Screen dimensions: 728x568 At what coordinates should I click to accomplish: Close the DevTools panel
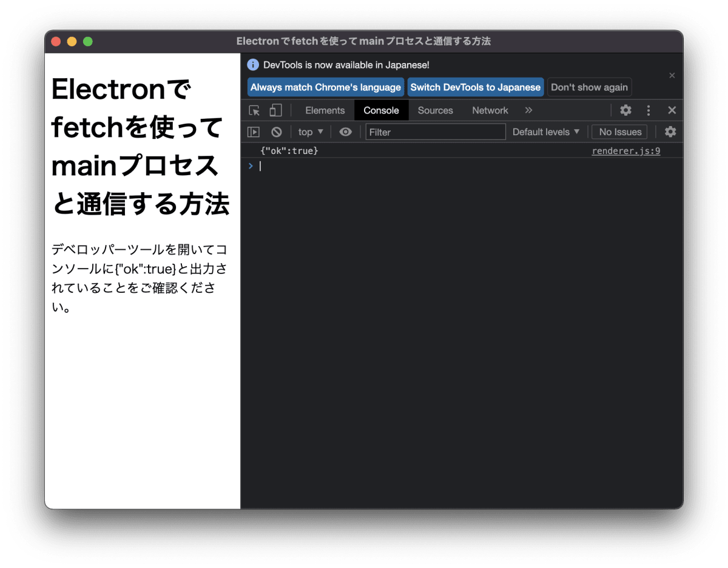[672, 110]
